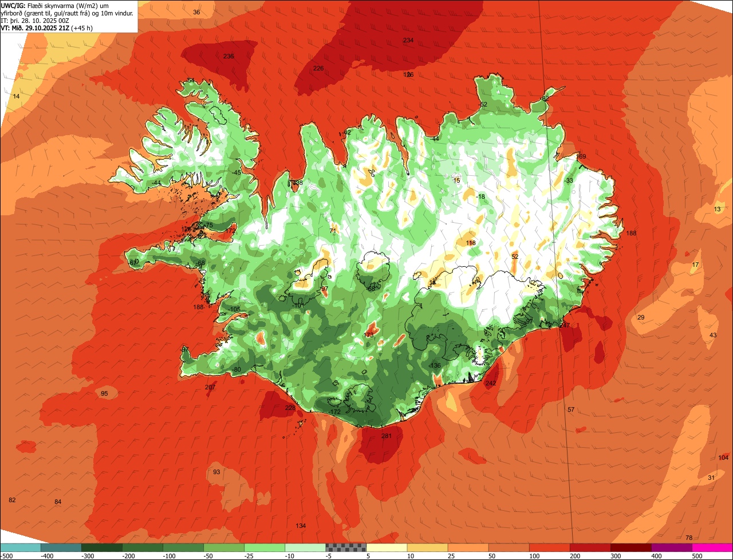Click the flux value -45 in the Westfjords
Viewport: 733px width, 560px height.
coord(237,172)
